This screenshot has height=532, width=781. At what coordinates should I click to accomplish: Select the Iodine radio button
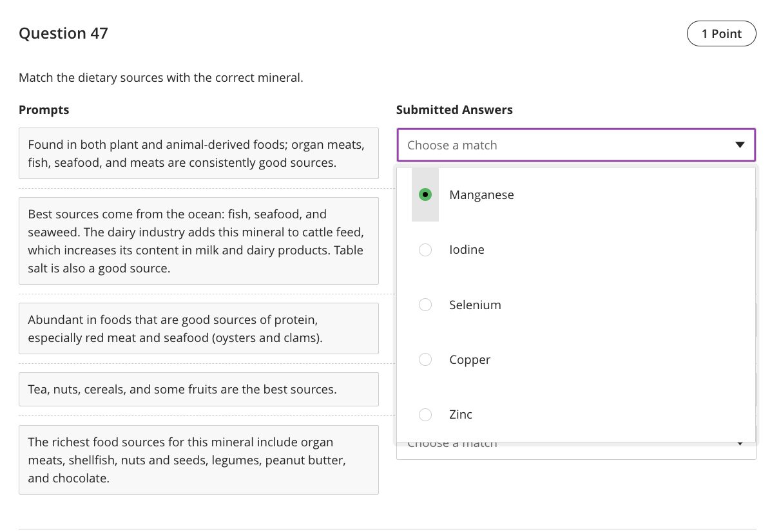[x=425, y=250]
